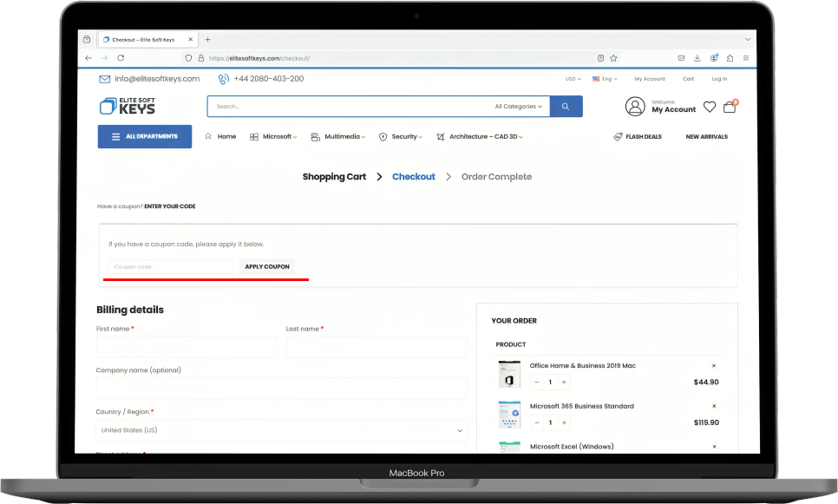Focus the Coupon code input field
This screenshot has width=838, height=504.
pyautogui.click(x=171, y=266)
